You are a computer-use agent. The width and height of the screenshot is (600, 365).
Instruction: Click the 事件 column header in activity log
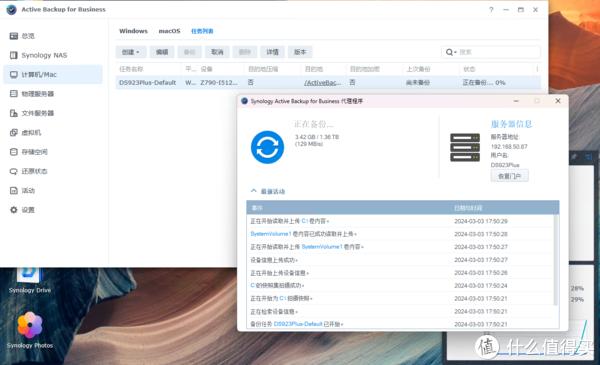coord(257,208)
